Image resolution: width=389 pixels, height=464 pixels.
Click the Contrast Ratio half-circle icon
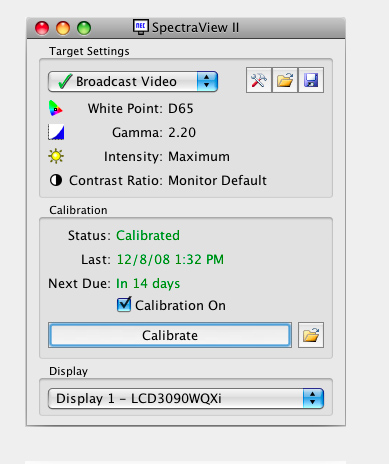56,180
